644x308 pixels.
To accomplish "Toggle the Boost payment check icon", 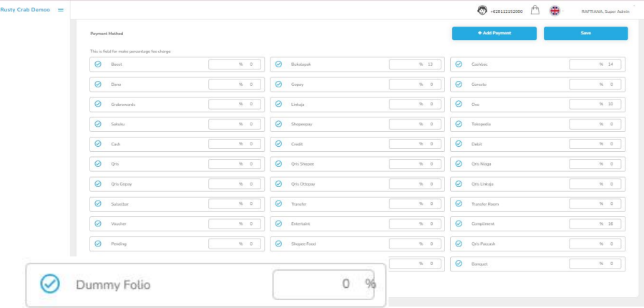I will (98, 64).
